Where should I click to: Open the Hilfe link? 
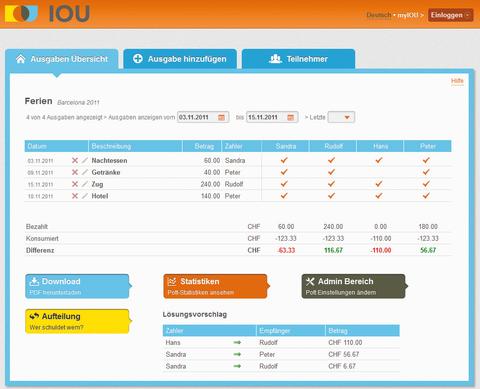click(457, 81)
